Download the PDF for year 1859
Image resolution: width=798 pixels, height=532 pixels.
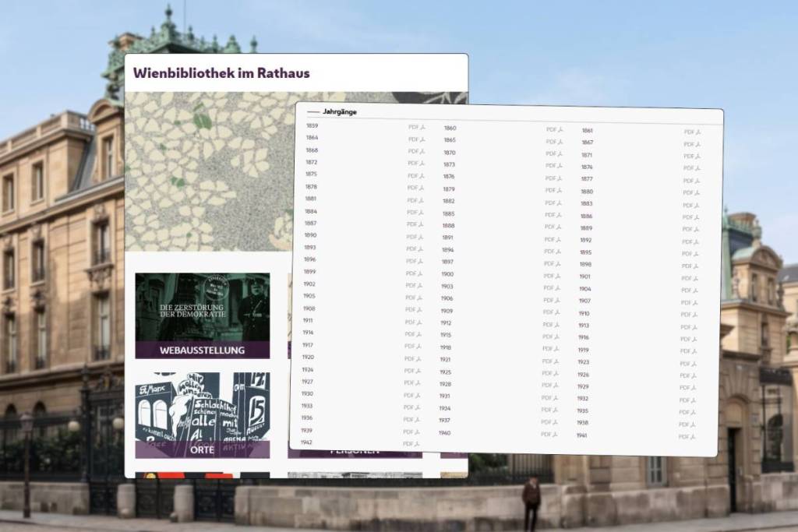coord(417,127)
